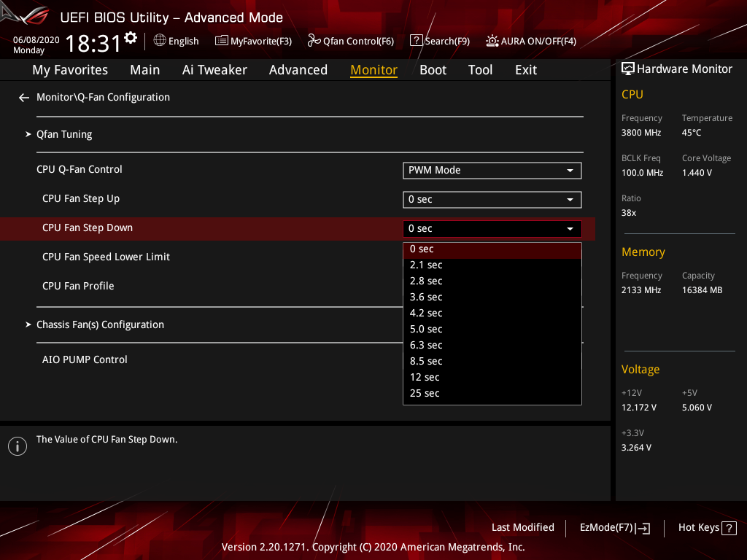Open Search(F9) dialog
This screenshot has width=747, height=560.
(440, 41)
